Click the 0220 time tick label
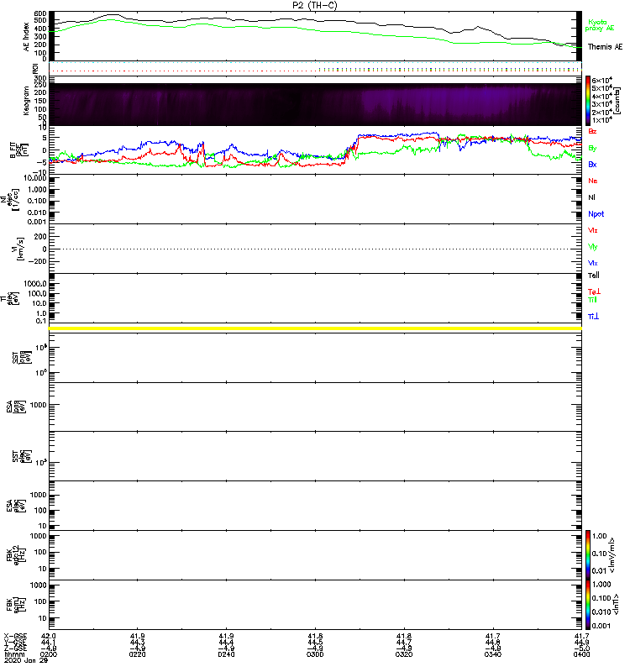Viewport: 630px width, 672px height. [137, 654]
